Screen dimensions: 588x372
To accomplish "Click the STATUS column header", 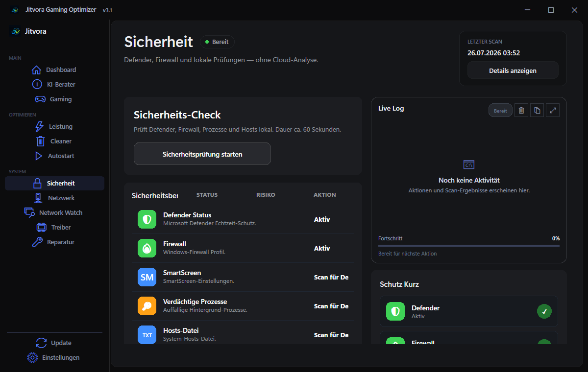I will (x=207, y=195).
